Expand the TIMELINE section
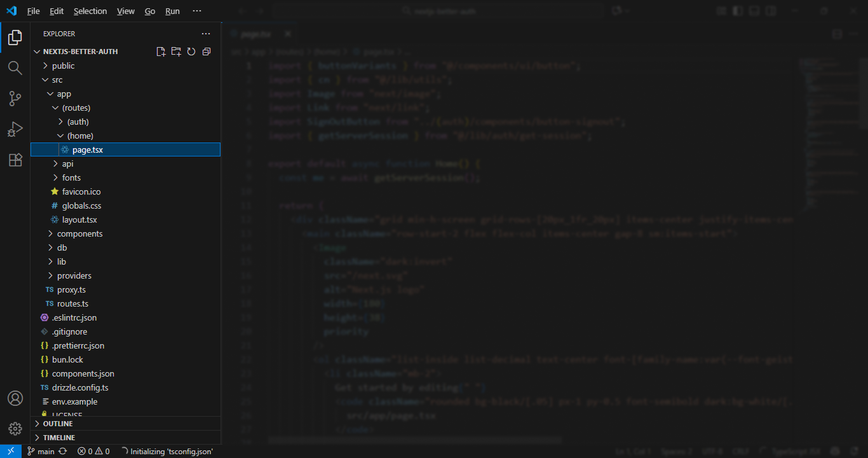Image resolution: width=868 pixels, height=458 pixels. 58,438
